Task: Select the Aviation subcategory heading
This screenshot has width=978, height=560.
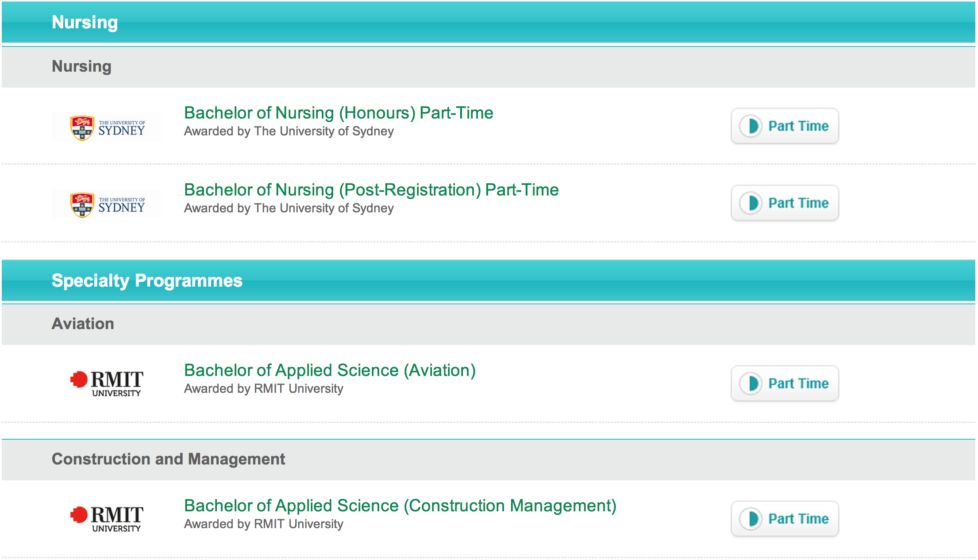Action: tap(83, 324)
